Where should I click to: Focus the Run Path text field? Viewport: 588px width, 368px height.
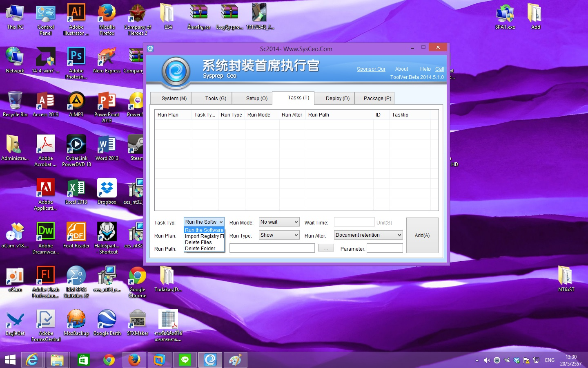272,248
